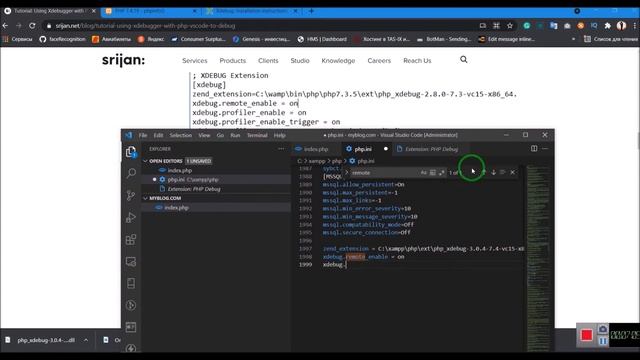Screen dimensions: 640x360
Task: Toggle Match Case in find widget
Action: click(424, 173)
